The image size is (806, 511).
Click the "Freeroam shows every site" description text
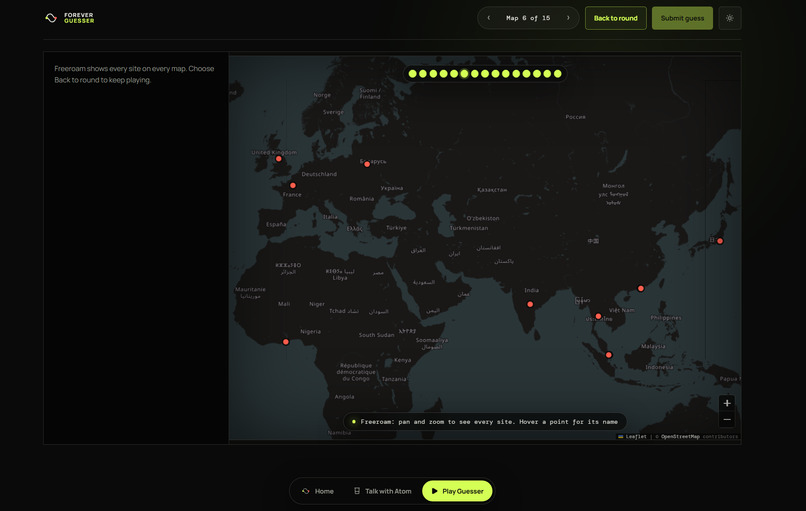click(134, 74)
